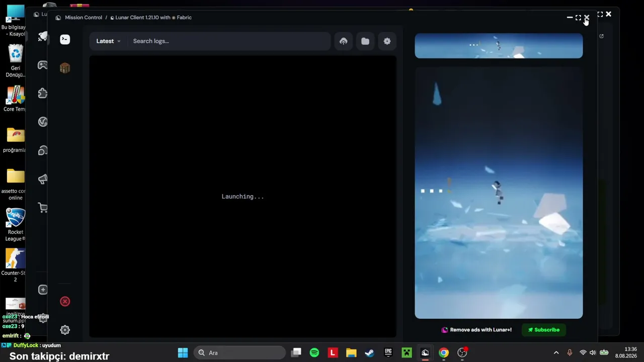Viewport: 644px width, 362px height.
Task: Expand the Latest log dropdown
Action: point(108,41)
